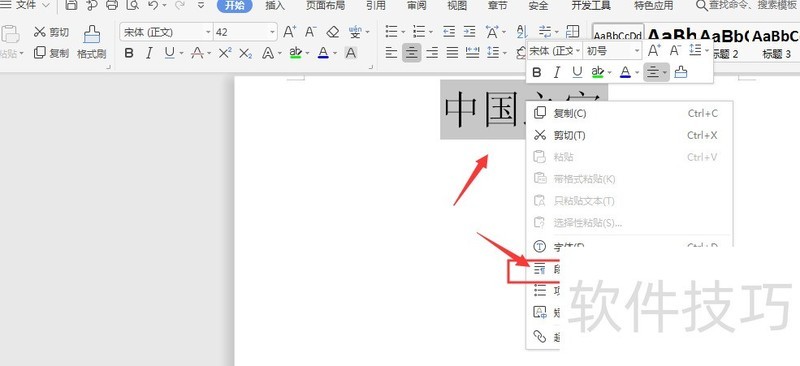Click the ribbon Align Left icon
The width and height of the screenshot is (800, 366).
[x=391, y=53]
